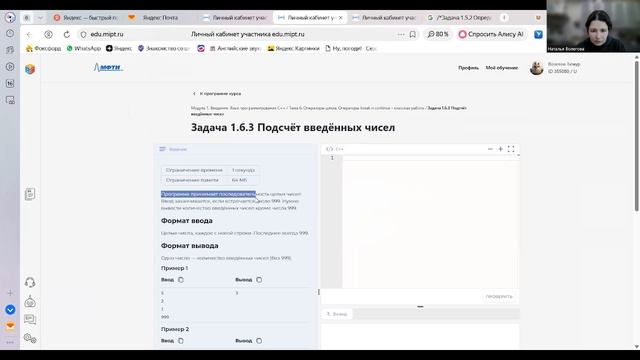Click the three dots at sidebar bottom

(10, 342)
